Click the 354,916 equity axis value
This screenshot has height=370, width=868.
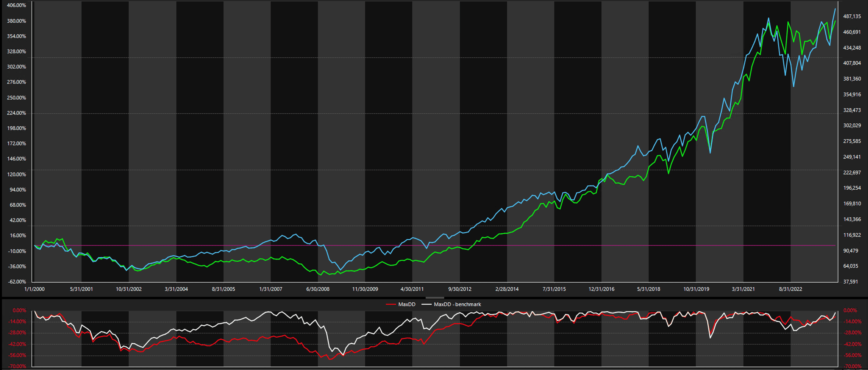852,95
